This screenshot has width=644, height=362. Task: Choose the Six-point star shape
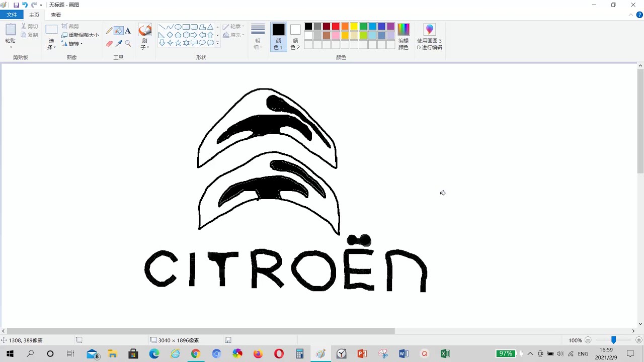[x=186, y=43]
